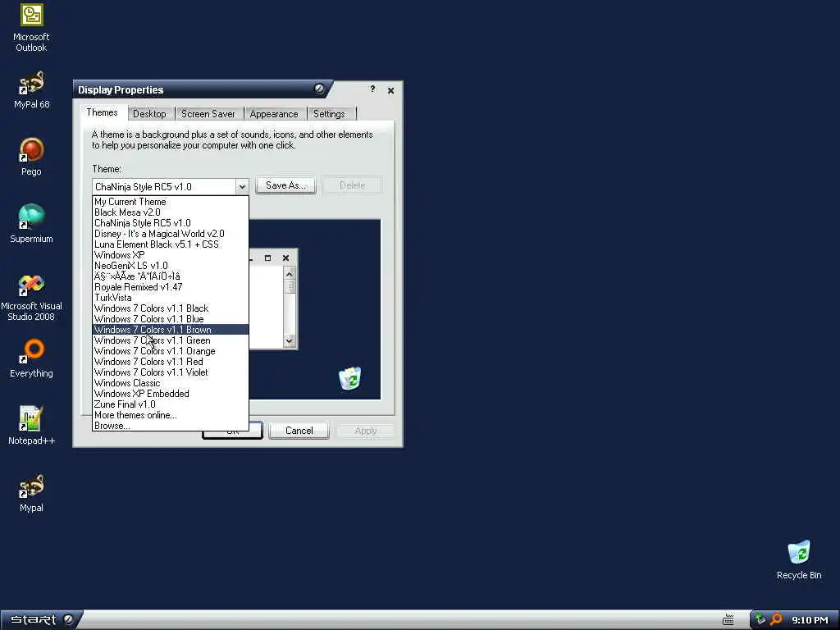The width and height of the screenshot is (840, 630).
Task: Click More themes online... entry
Action: coord(171,415)
